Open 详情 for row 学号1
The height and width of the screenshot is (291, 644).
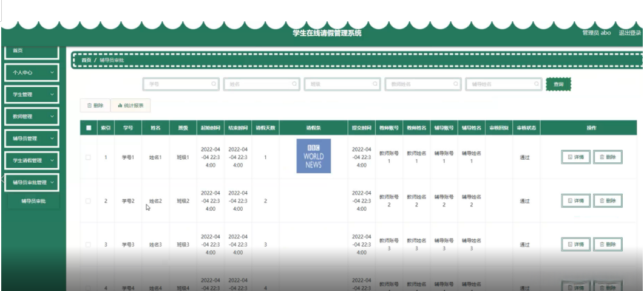[575, 157]
